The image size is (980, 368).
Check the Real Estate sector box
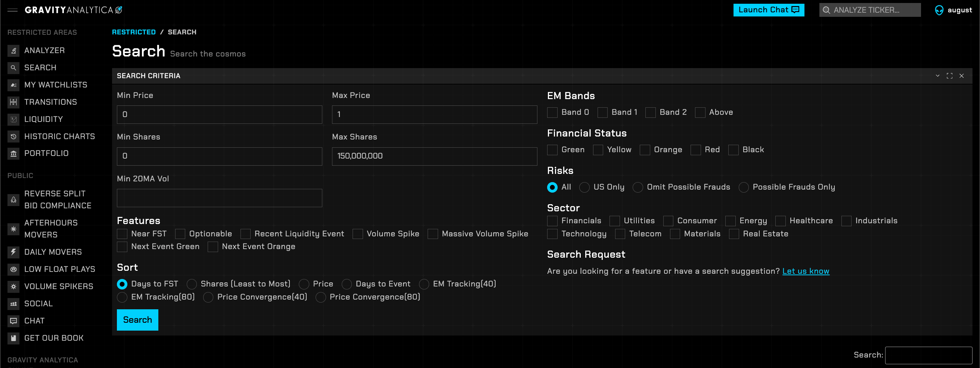[x=734, y=234]
